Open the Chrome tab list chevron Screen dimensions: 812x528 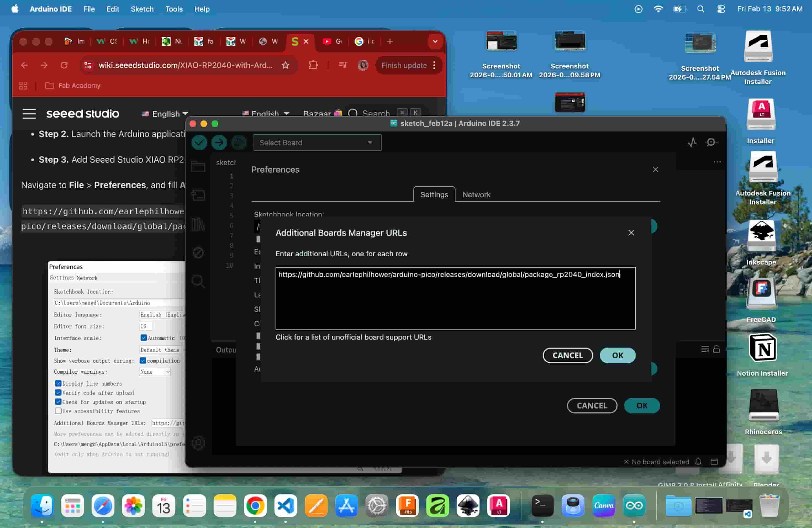[x=435, y=41]
